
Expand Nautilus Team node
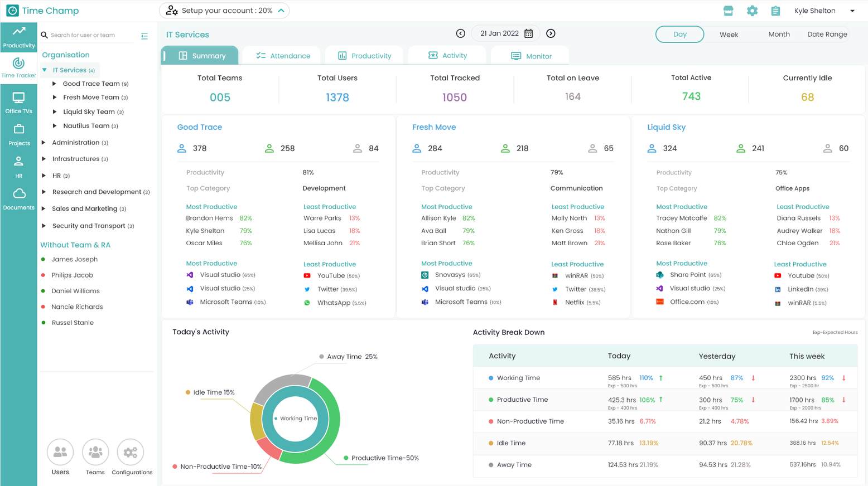tap(54, 126)
